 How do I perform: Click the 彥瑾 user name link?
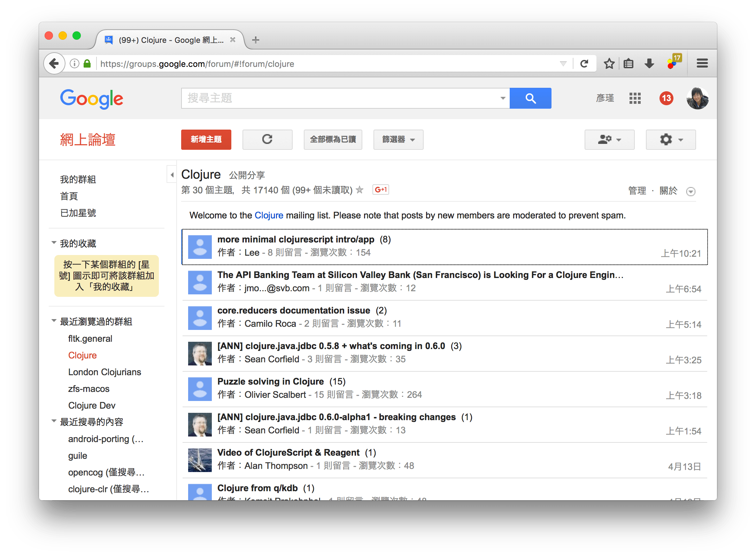tap(605, 98)
